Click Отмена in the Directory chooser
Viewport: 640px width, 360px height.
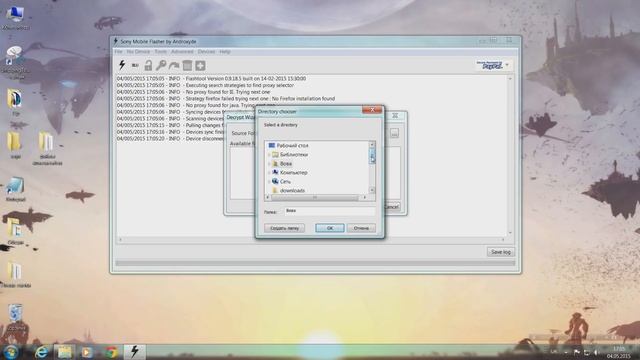pos(361,228)
